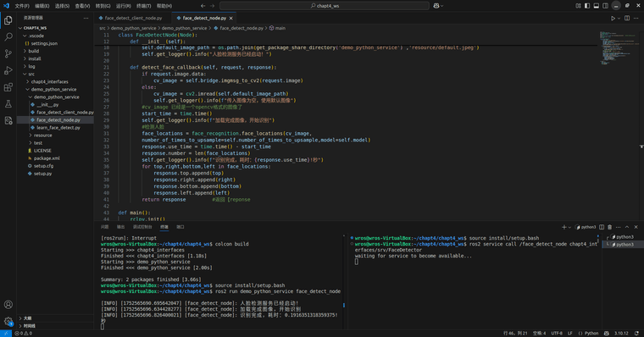Click the chapt4_ws command center search box
The height and width of the screenshot is (337, 644).
(x=325, y=6)
